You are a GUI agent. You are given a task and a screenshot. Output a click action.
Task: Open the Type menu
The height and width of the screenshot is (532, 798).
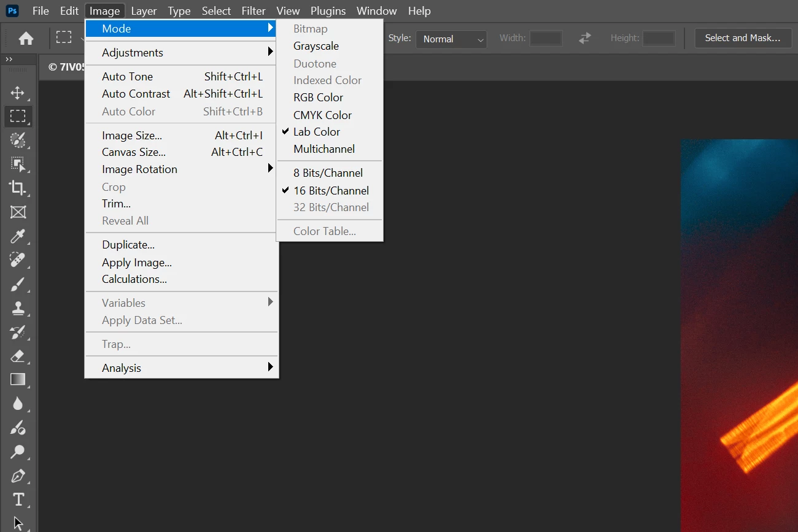point(179,10)
